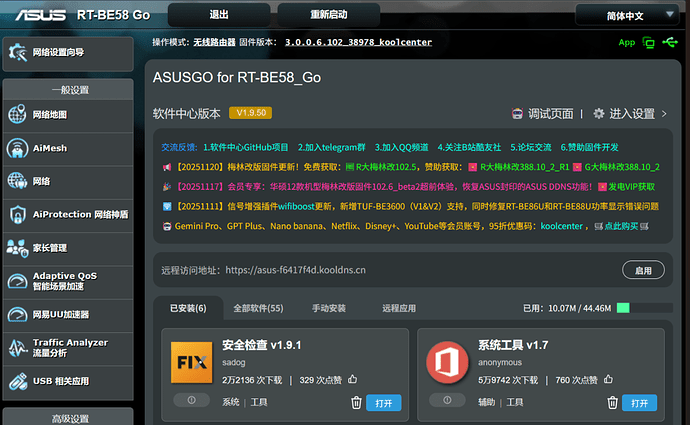690x425 pixels.
Task: Switch to the 手动安装 tab
Action: [x=329, y=308]
